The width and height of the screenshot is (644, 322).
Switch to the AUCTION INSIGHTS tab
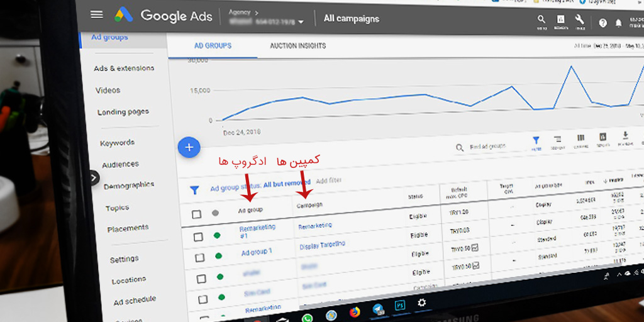point(297,46)
